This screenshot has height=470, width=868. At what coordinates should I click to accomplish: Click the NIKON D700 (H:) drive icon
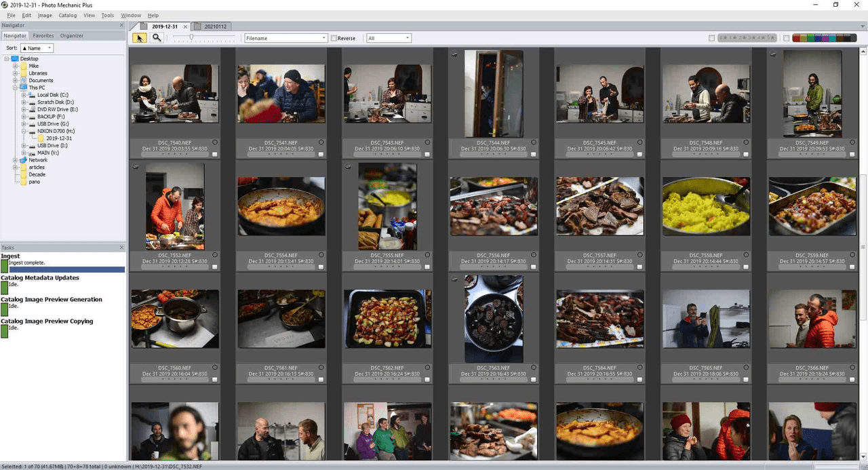pyautogui.click(x=33, y=131)
